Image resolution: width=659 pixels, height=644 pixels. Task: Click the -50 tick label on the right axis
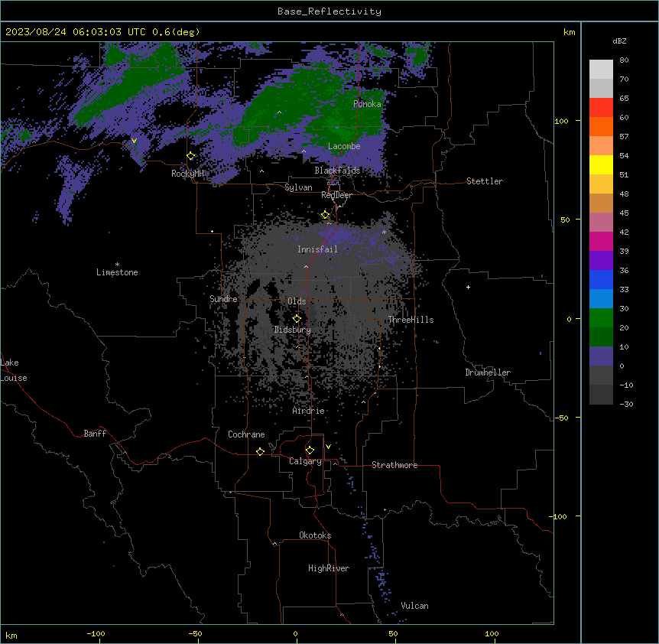561,418
